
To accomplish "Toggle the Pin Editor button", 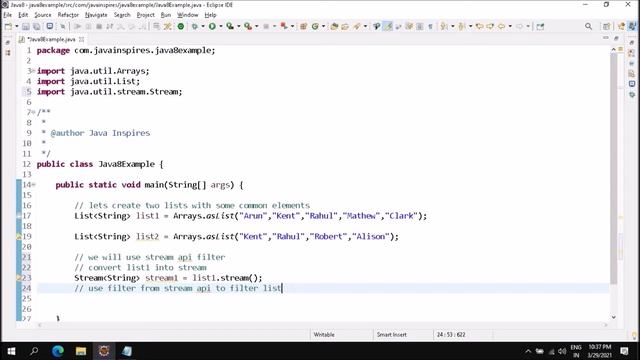I will tap(540, 27).
